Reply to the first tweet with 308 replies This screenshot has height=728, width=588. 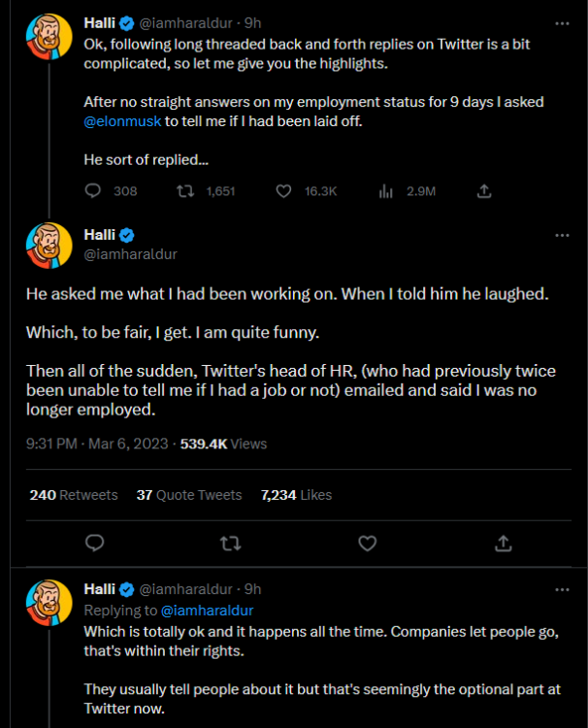click(x=93, y=191)
